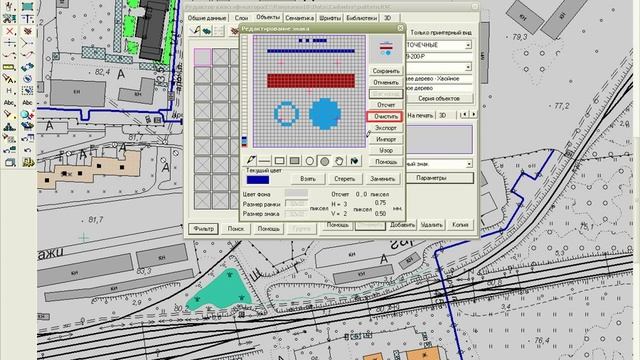Click the undo arrow icon in left toolbar
Screen dimensions: 640x360
coord(27,150)
